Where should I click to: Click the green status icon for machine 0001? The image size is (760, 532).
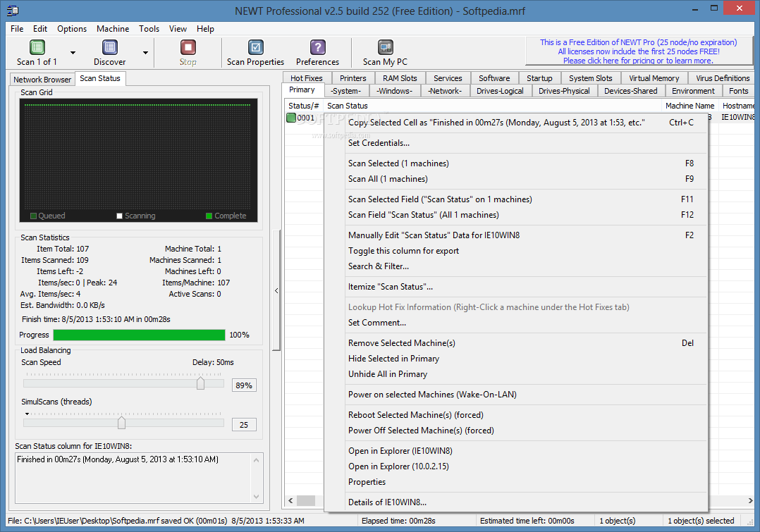[290, 118]
